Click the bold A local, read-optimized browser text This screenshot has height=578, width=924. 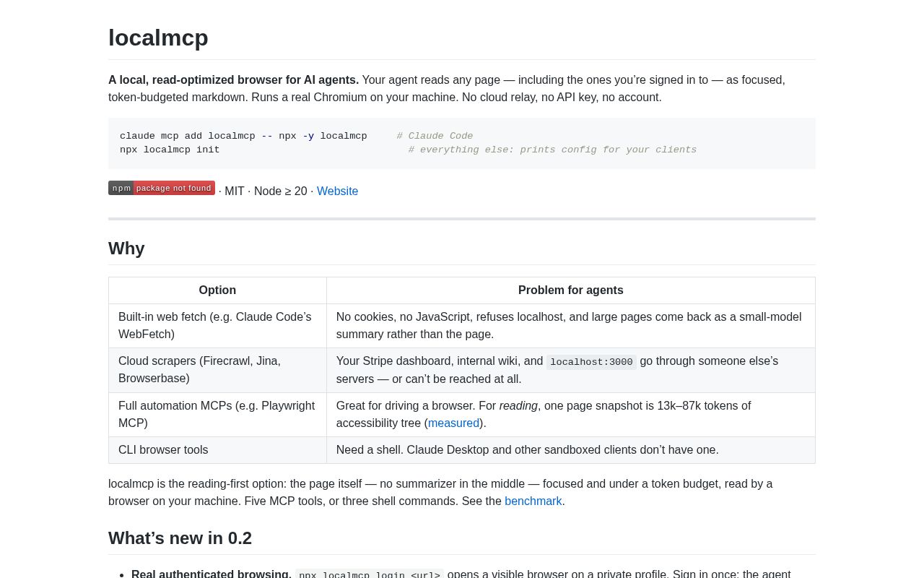[x=233, y=80]
